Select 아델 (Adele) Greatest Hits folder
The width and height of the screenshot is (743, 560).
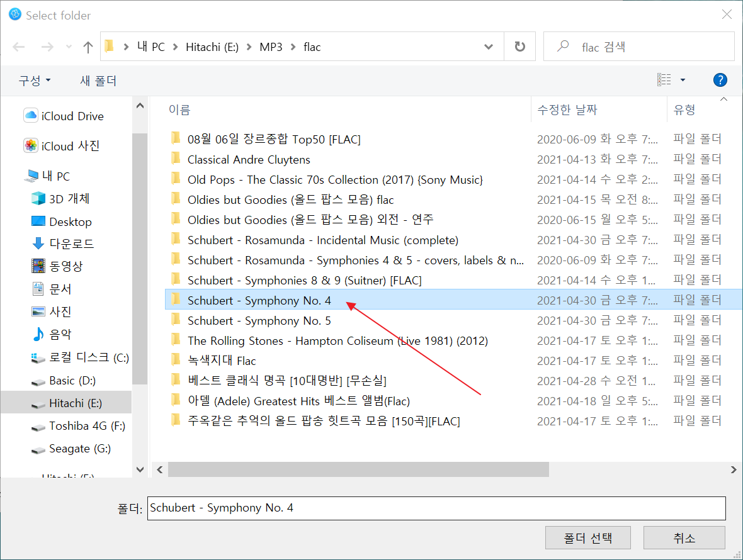pos(453,401)
